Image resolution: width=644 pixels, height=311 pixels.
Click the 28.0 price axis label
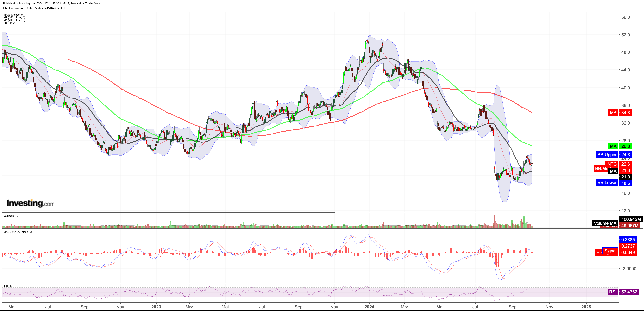click(x=625, y=141)
